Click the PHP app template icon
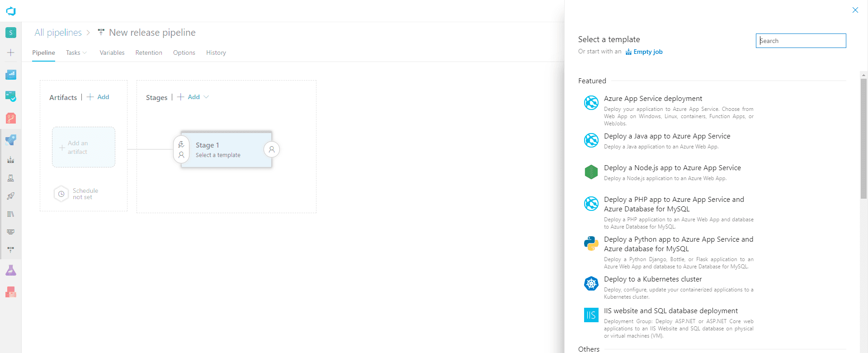This screenshot has height=353, width=868. [x=591, y=204]
